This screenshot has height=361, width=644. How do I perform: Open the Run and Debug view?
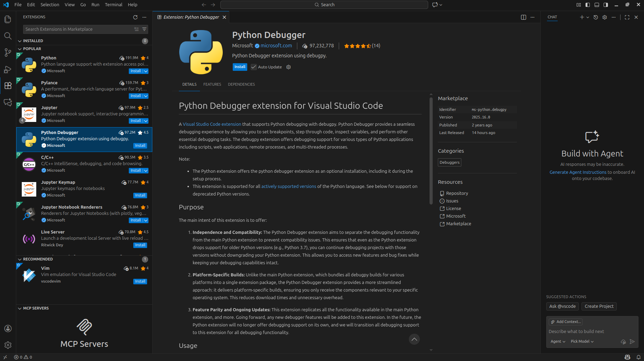coord(8,69)
